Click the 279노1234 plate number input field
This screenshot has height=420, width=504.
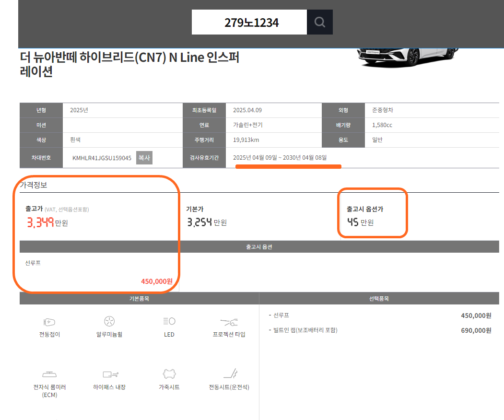click(249, 22)
